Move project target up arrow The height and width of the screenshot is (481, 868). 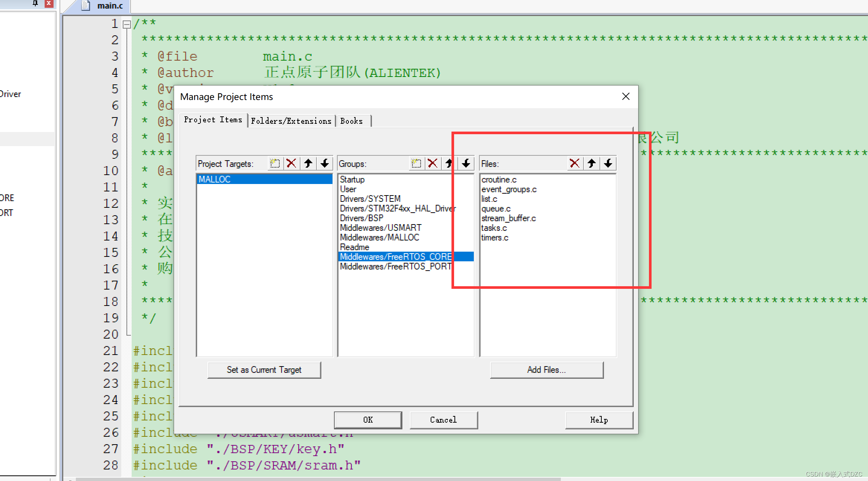(x=308, y=164)
